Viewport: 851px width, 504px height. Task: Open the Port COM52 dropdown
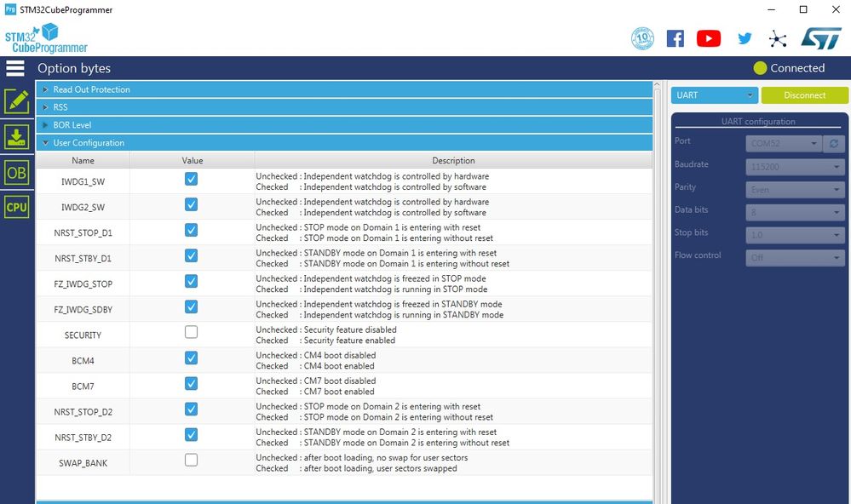pos(785,143)
